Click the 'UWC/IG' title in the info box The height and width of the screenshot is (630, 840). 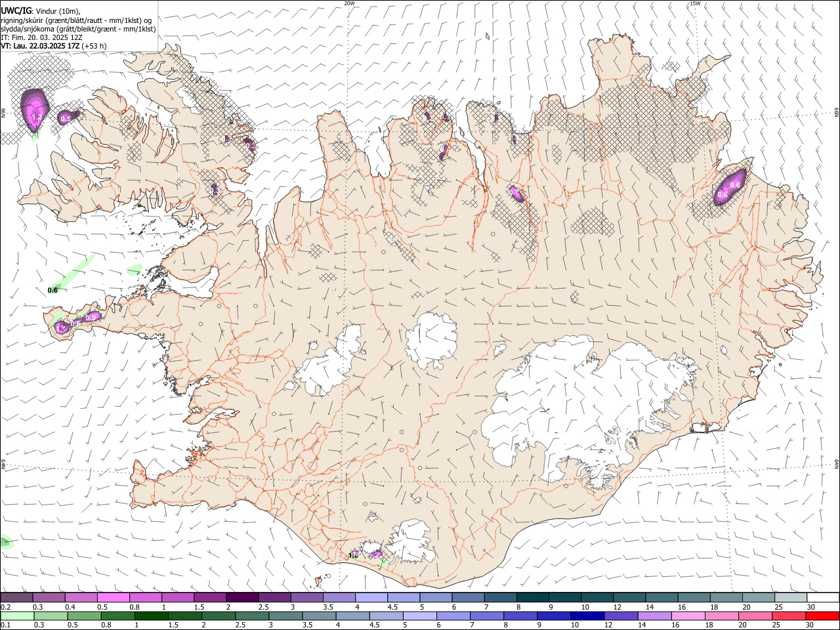pyautogui.click(x=16, y=10)
